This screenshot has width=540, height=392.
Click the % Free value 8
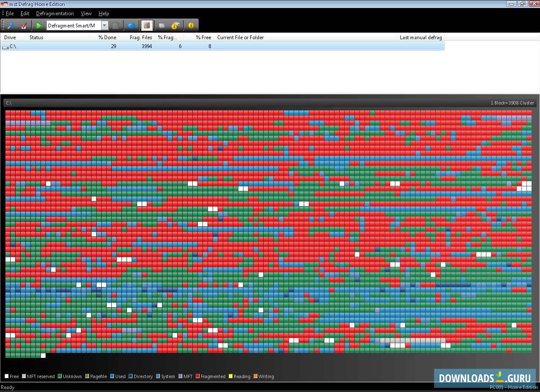(210, 46)
